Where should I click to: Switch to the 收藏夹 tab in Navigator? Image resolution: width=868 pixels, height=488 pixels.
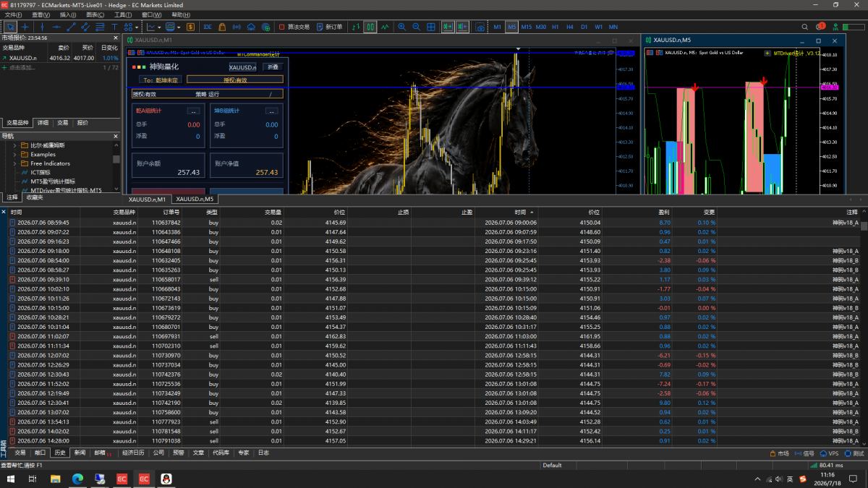35,197
